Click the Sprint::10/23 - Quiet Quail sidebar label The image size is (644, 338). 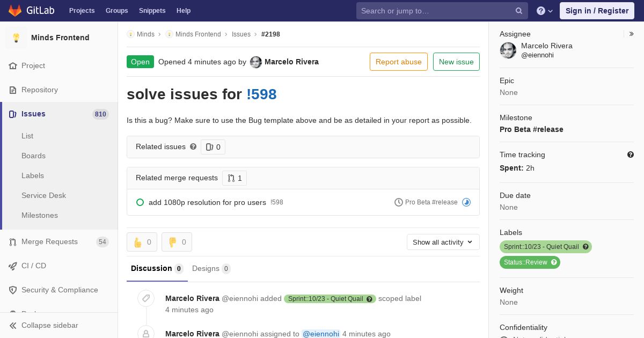click(546, 247)
